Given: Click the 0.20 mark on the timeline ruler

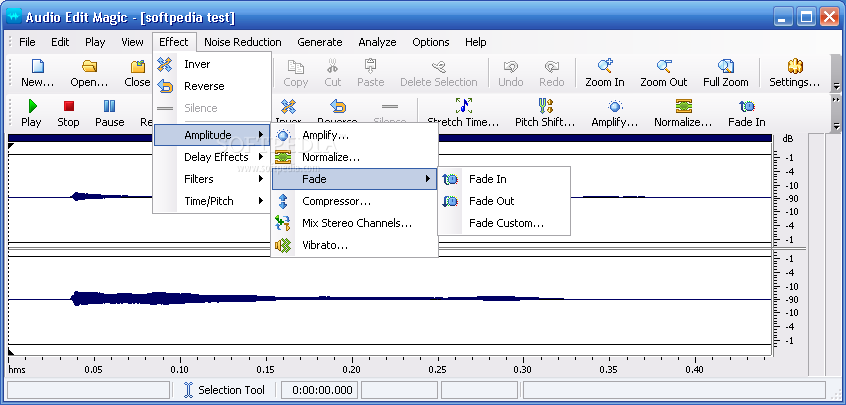Looking at the screenshot, I should pos(352,369).
